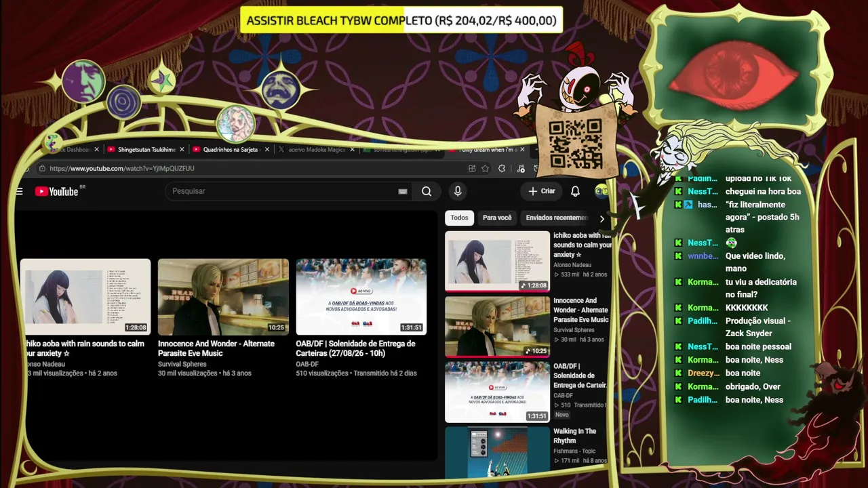
Task: Click chat message 'Produção visual - Zack Snyder'
Action: [x=758, y=327]
